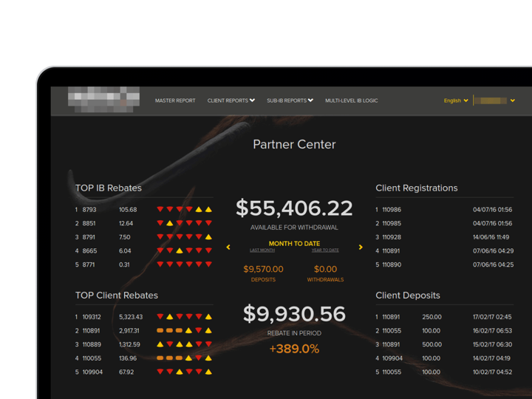Image resolution: width=532 pixels, height=399 pixels.
Task: Click client 110889 in TOP Client Rebates
Action: click(x=92, y=345)
